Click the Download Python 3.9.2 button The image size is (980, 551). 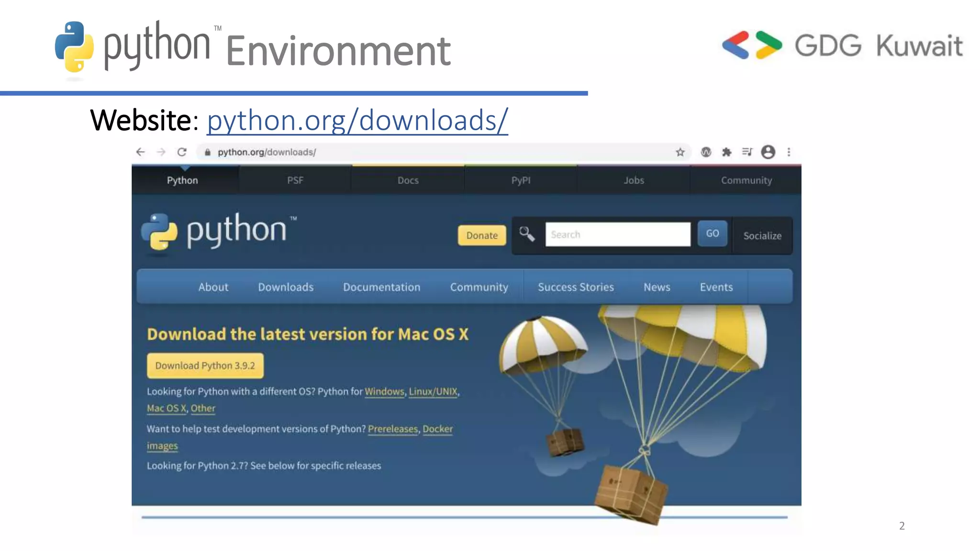(205, 365)
